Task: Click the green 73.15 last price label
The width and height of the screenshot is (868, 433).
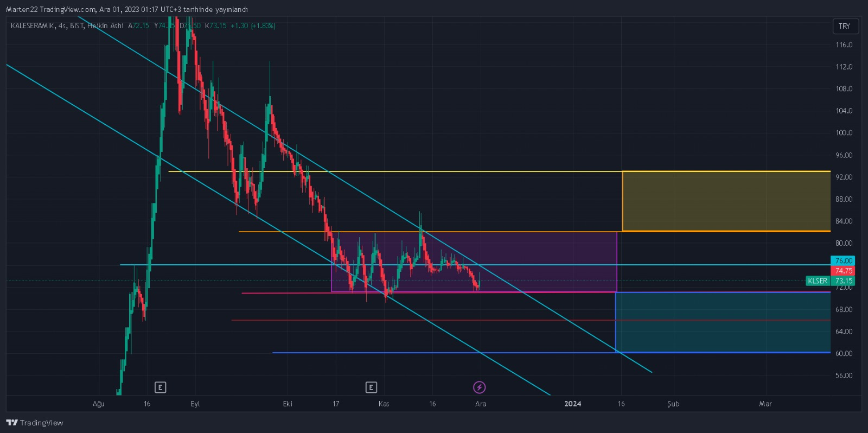Action: click(843, 281)
